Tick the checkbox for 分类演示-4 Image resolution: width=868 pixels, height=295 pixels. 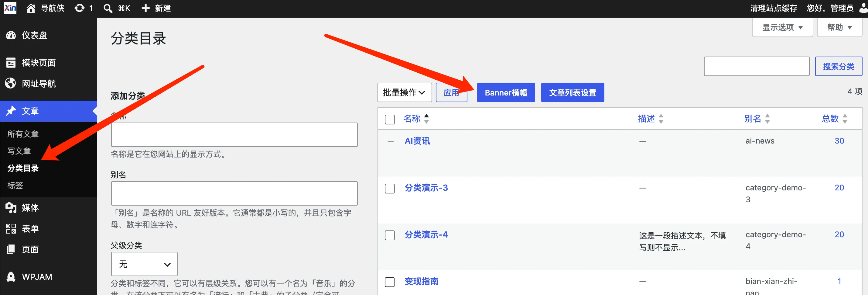pyautogui.click(x=390, y=235)
